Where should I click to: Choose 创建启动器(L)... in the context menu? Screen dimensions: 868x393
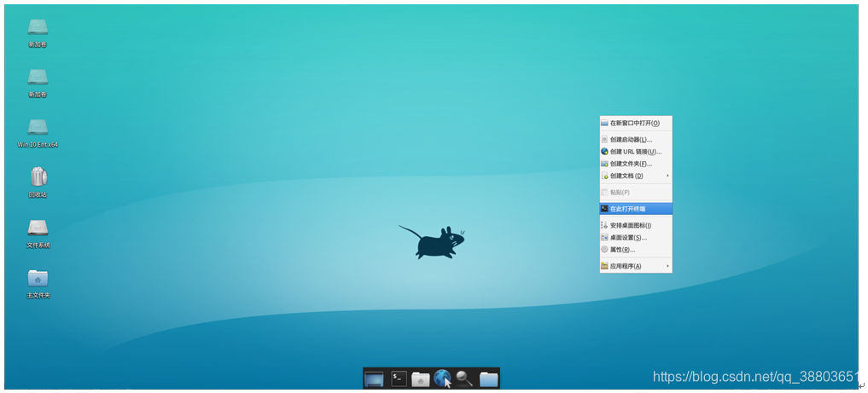point(636,139)
